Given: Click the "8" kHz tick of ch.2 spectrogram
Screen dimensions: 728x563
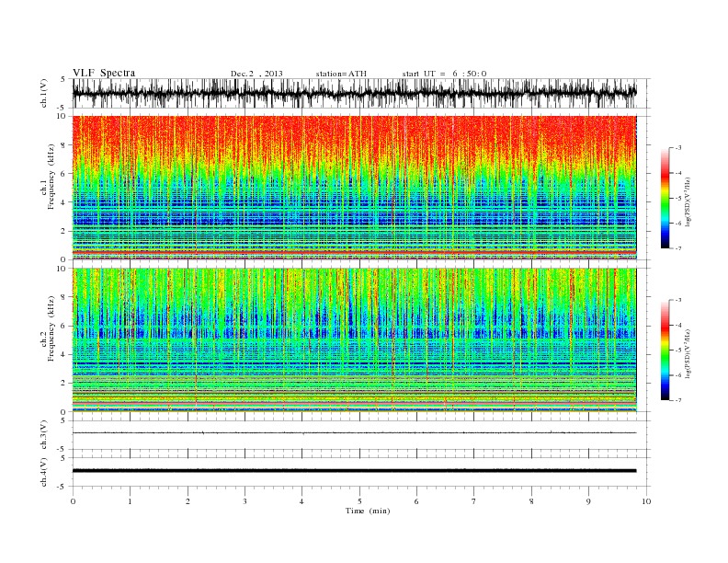Looking at the screenshot, I should (x=64, y=297).
